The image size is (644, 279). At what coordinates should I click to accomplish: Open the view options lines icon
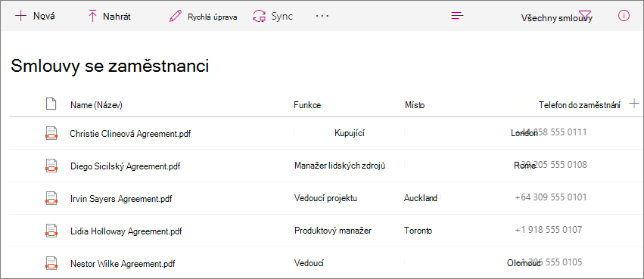click(x=457, y=16)
